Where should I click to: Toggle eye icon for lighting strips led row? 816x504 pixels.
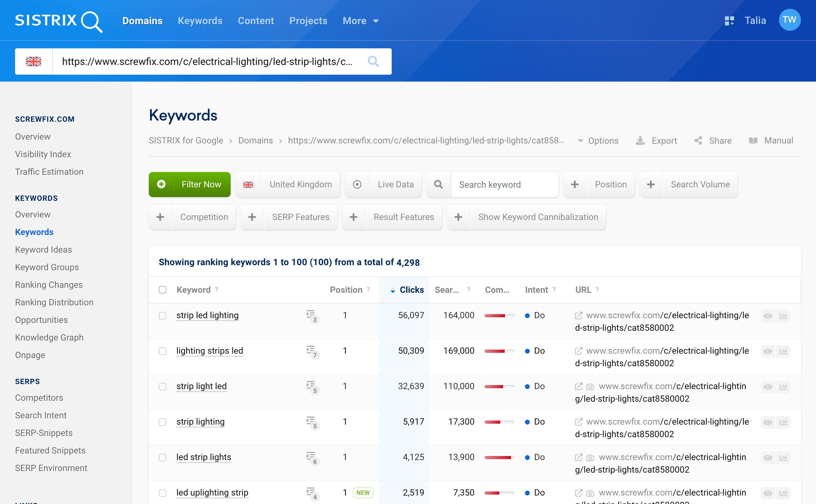[x=768, y=351]
